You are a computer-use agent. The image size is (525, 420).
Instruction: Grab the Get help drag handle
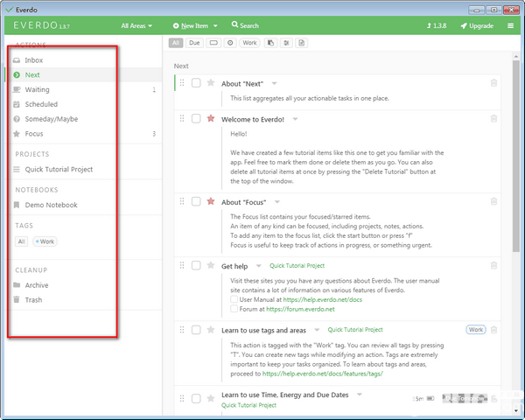click(182, 265)
